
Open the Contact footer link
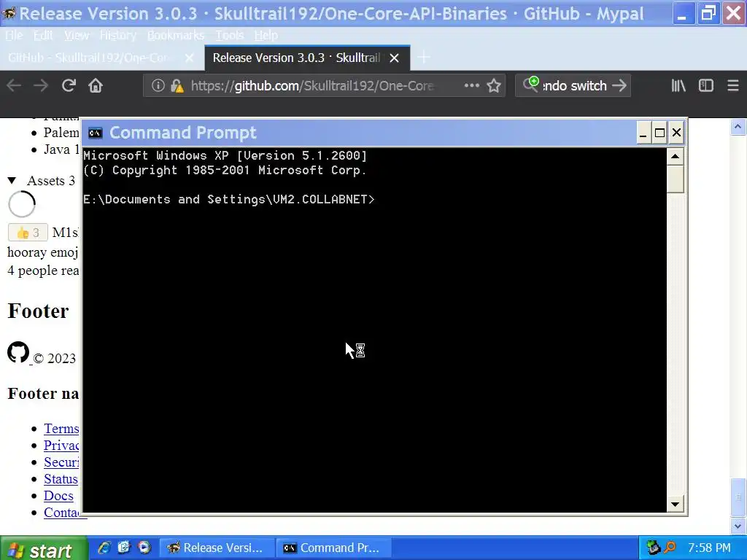(x=63, y=513)
